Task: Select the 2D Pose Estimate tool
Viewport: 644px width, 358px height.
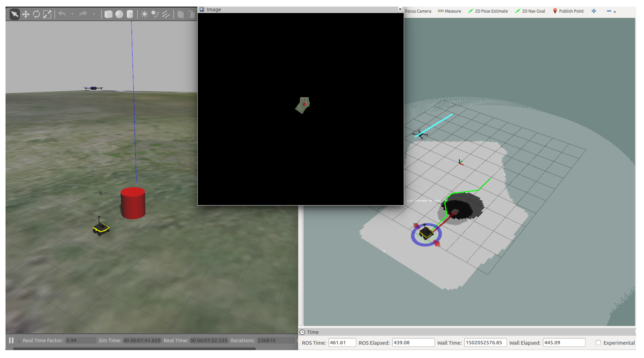Action: [488, 11]
